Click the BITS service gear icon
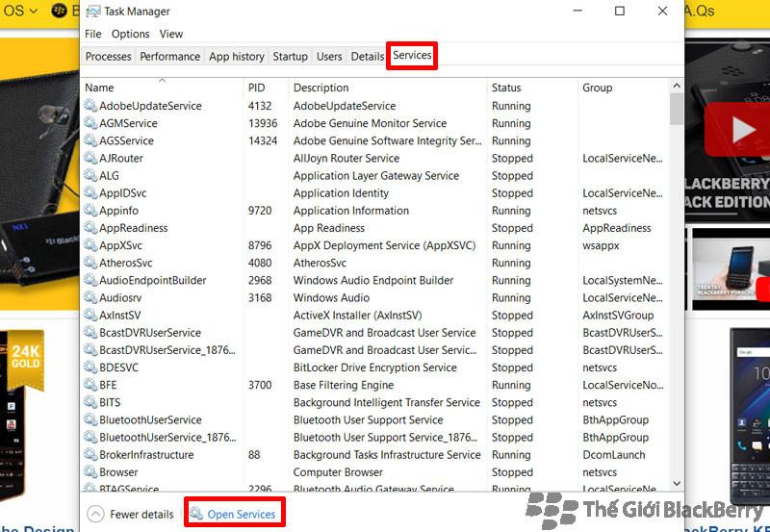This screenshot has width=770, height=532. tap(90, 403)
